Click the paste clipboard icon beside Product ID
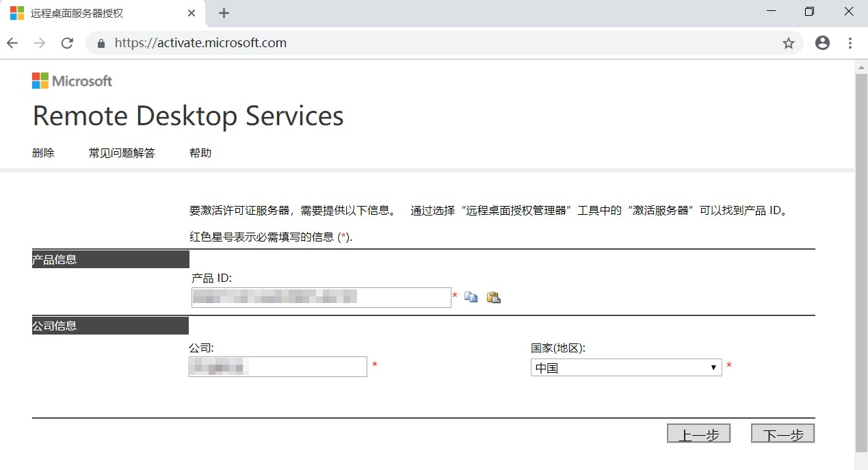Image resolution: width=868 pixels, height=470 pixels. point(493,297)
